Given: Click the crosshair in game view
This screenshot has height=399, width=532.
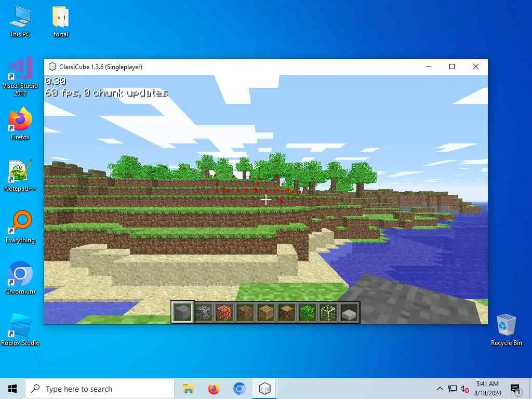Looking at the screenshot, I should 265,199.
